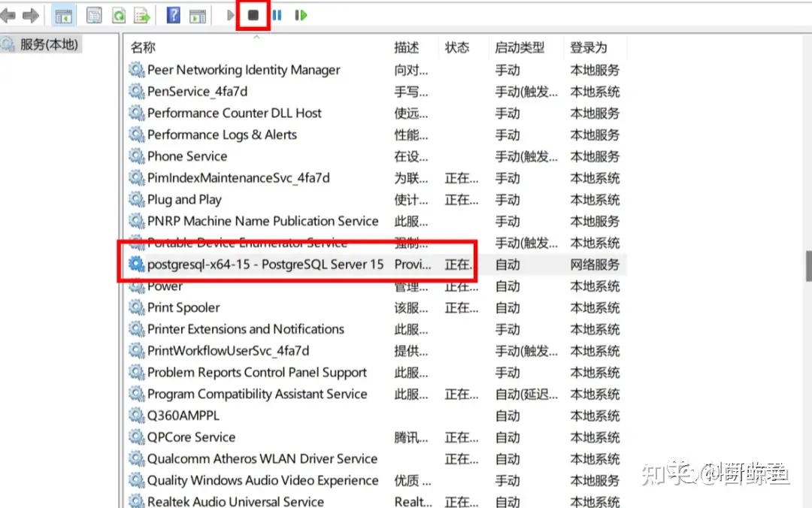This screenshot has width=812, height=508.
Task: Open the Help toolbar icon
Action: click(174, 16)
